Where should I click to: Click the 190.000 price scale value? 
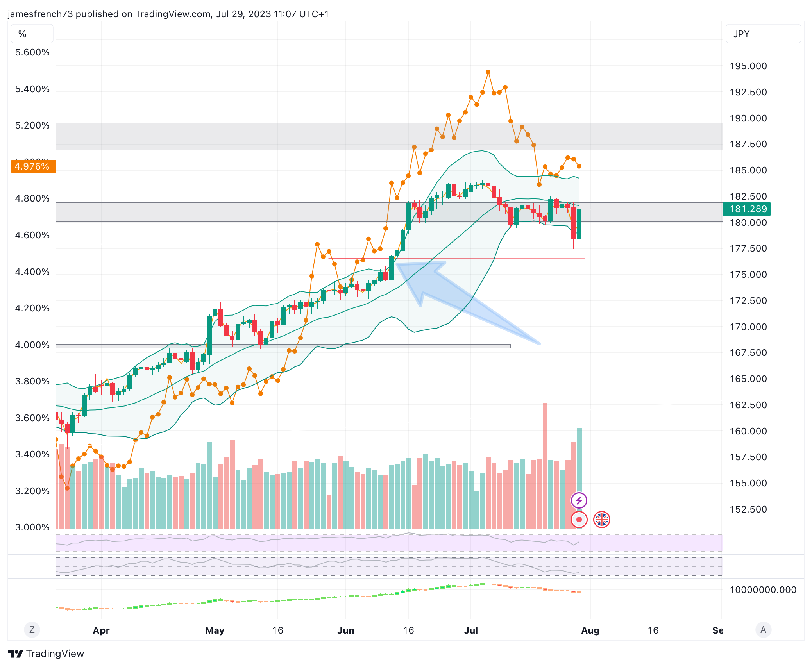(748, 118)
